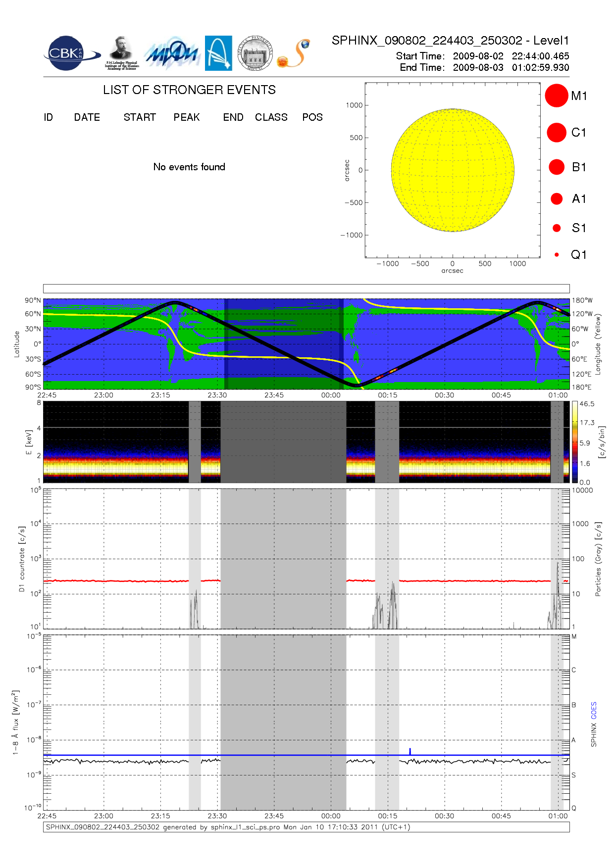
Task: Select the A1 class red legend circle
Action: coord(557,198)
